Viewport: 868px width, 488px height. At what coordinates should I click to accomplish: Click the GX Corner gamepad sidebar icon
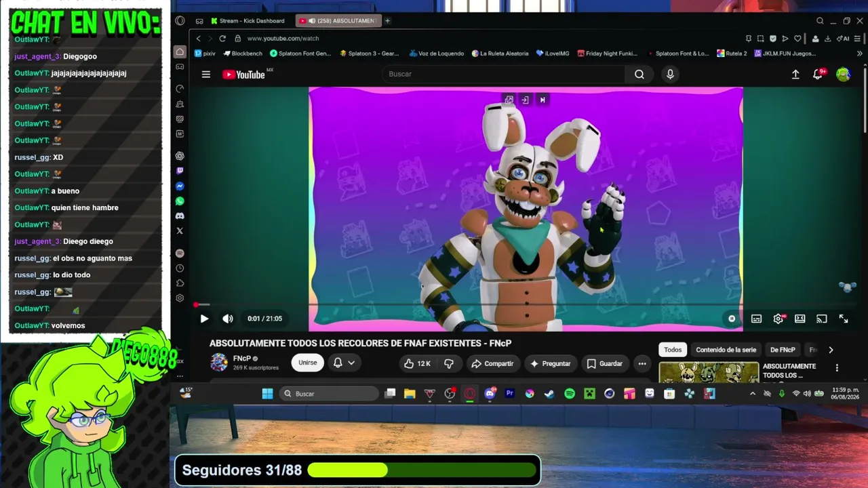(180, 66)
